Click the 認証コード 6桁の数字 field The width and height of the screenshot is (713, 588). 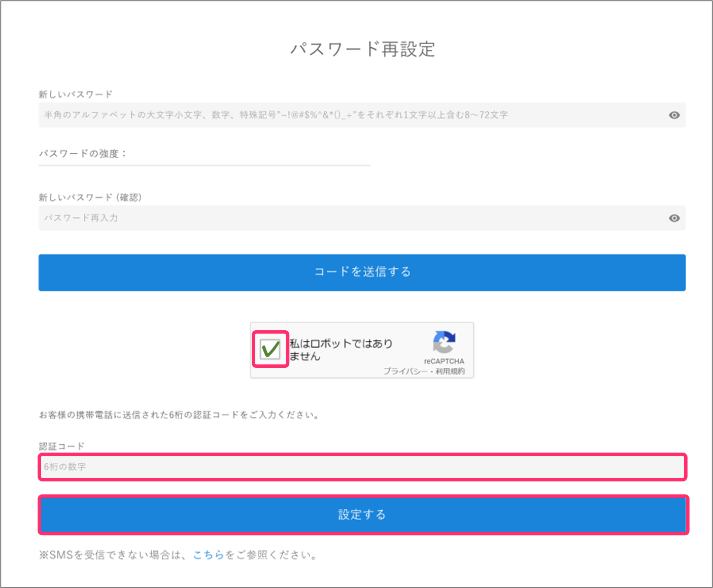click(x=362, y=467)
